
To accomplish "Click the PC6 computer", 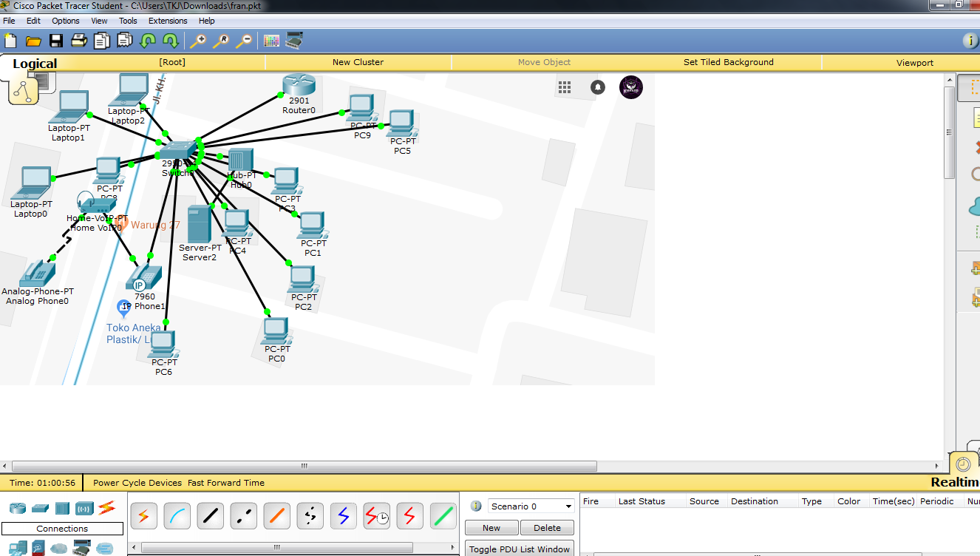I will [x=163, y=344].
